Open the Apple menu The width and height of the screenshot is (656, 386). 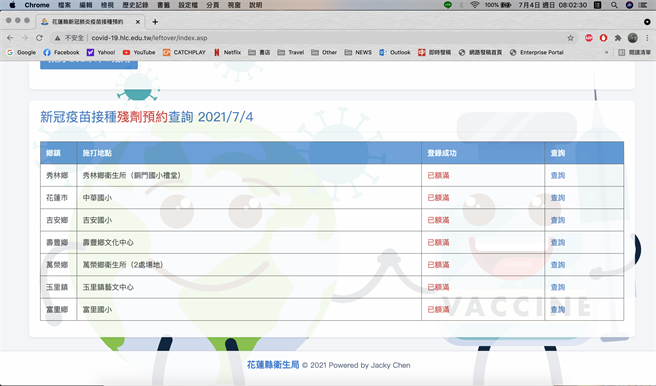click(x=12, y=5)
